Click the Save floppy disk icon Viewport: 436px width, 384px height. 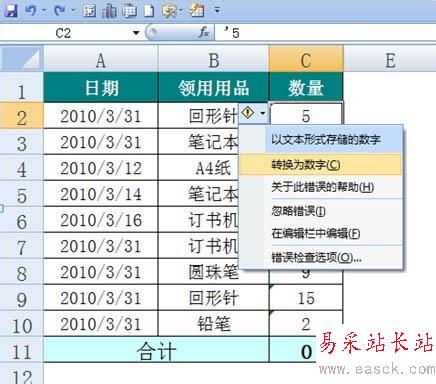pyautogui.click(x=11, y=10)
